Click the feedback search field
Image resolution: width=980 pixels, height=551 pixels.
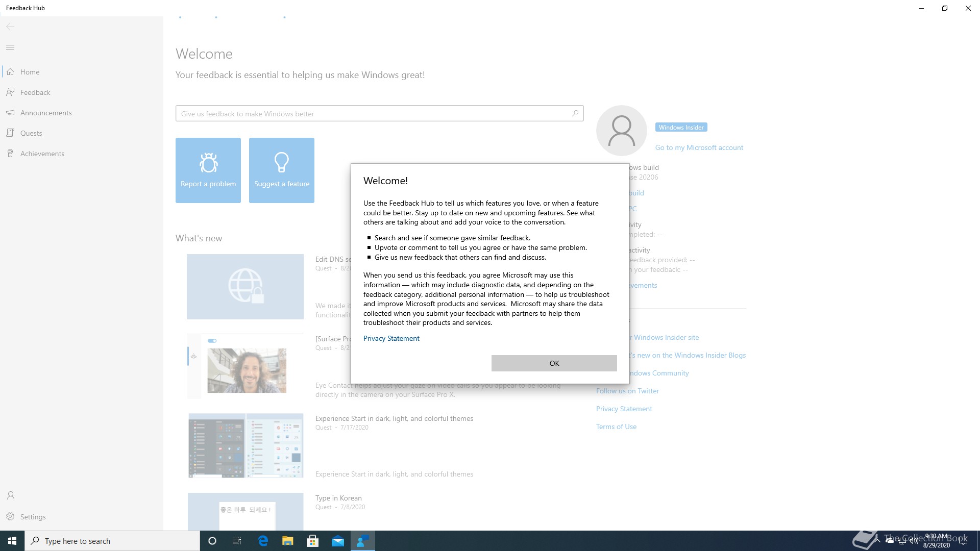(379, 113)
